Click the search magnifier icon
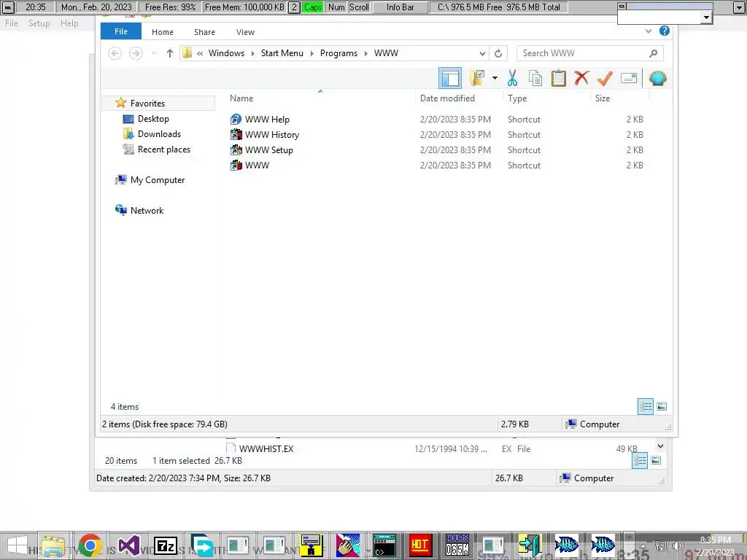The width and height of the screenshot is (747, 560). (654, 52)
